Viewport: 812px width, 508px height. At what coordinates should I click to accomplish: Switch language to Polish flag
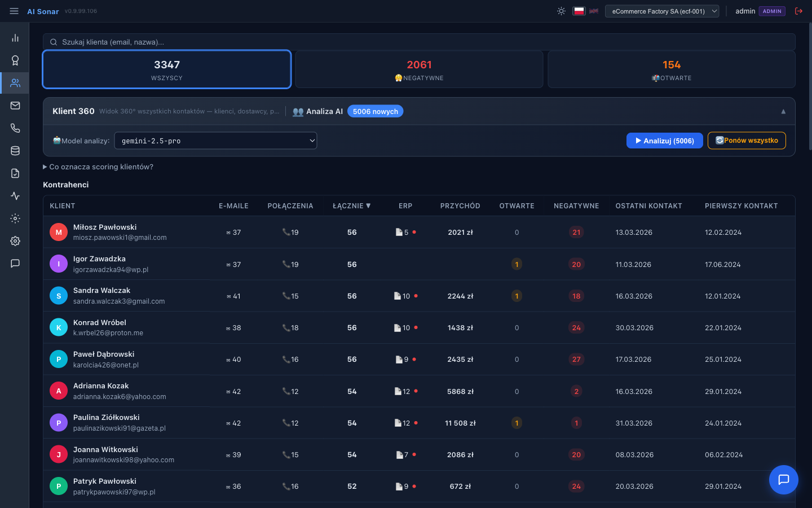pyautogui.click(x=579, y=11)
